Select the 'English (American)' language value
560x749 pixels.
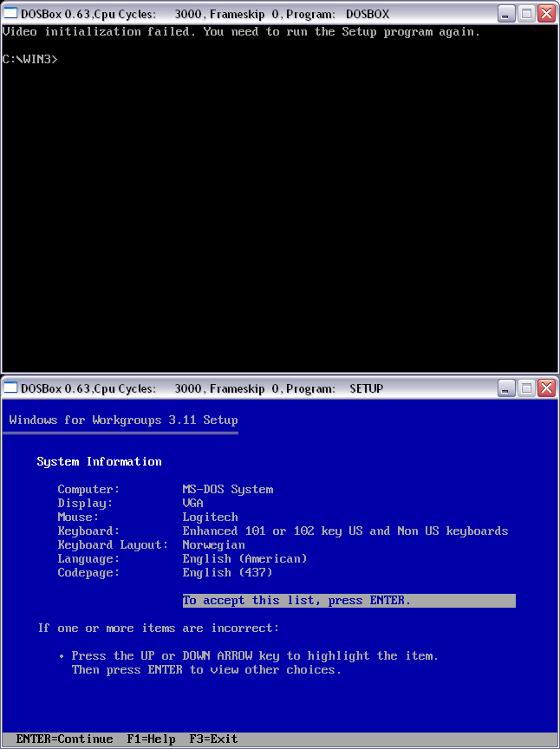244,559
